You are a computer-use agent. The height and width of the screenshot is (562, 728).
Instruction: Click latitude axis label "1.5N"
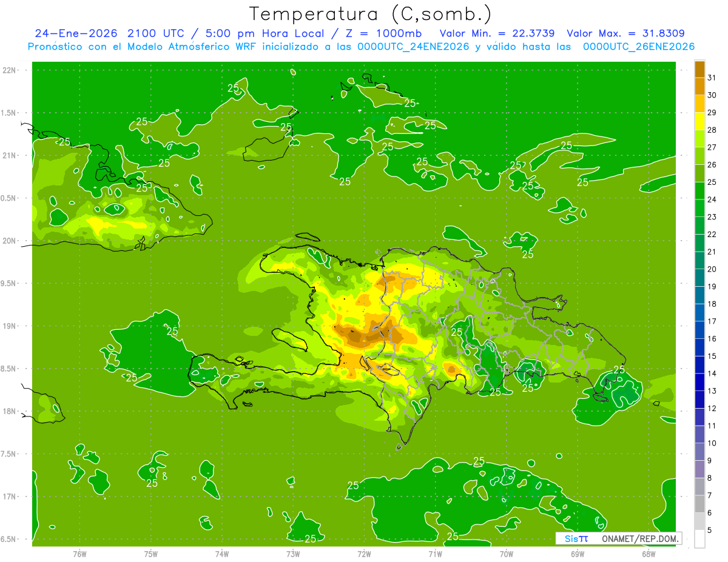tap(9, 113)
